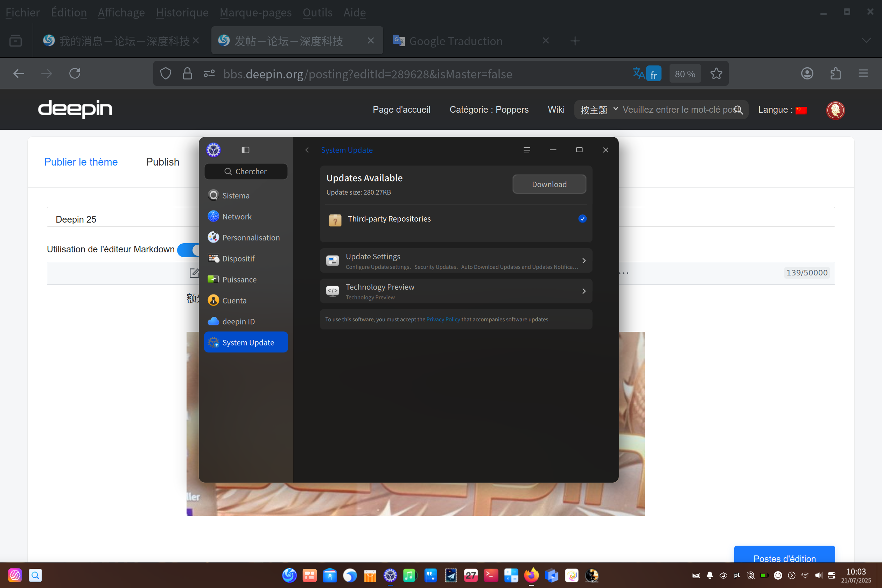Screen dimensions: 882x588
Task: Click Download updates button
Action: [549, 184]
